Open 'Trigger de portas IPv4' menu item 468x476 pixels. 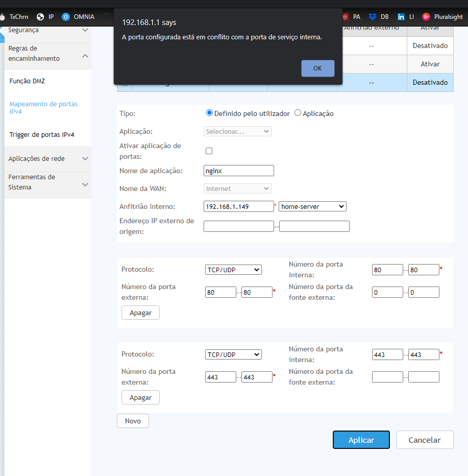42,135
